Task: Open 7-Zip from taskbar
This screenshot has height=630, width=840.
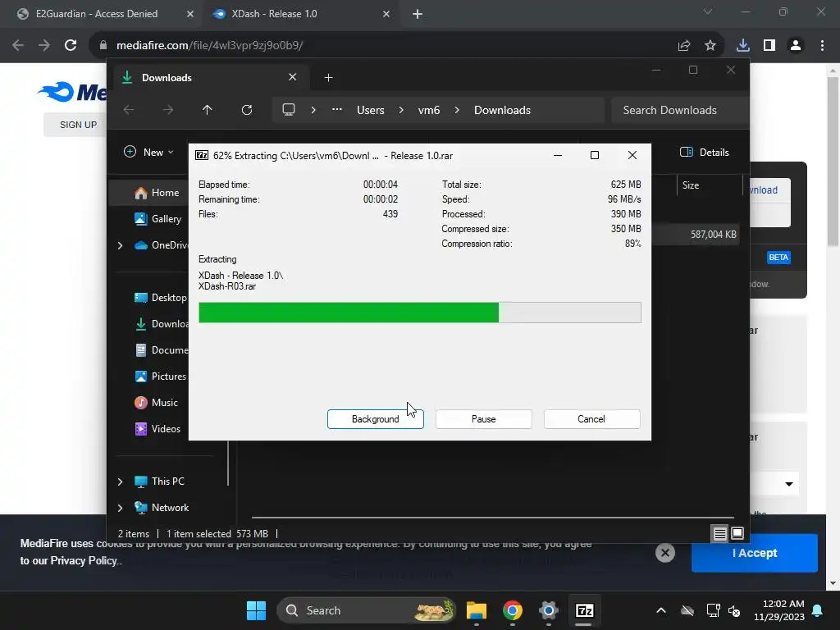Action: pyautogui.click(x=584, y=610)
